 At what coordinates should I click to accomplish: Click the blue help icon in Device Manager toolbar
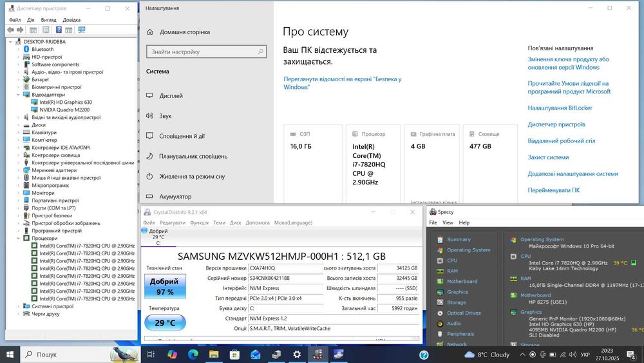point(59,30)
